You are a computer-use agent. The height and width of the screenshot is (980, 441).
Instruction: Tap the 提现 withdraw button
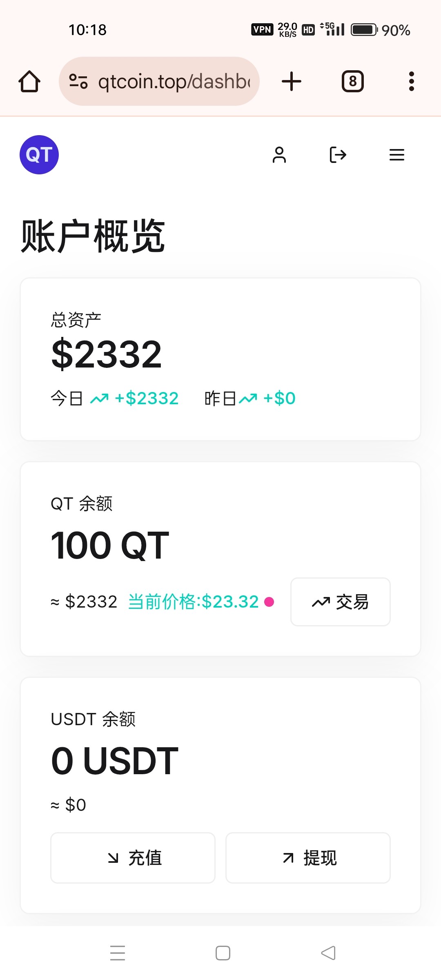(x=308, y=857)
